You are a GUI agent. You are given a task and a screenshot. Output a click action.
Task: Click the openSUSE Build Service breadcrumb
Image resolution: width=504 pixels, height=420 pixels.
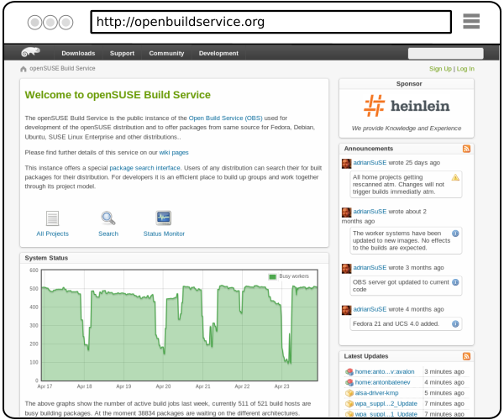(x=62, y=68)
